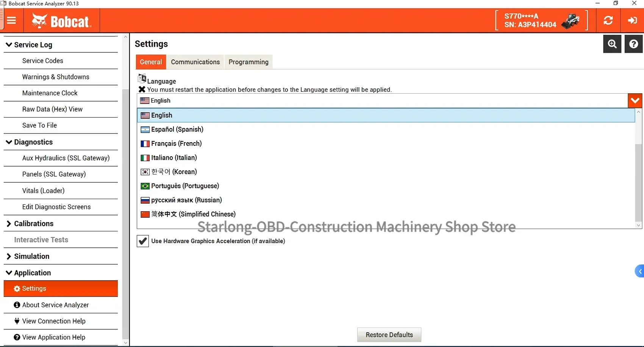Viewport: 644px width, 347px height.
Task: Click the Russian flag icon
Action: coord(145,200)
